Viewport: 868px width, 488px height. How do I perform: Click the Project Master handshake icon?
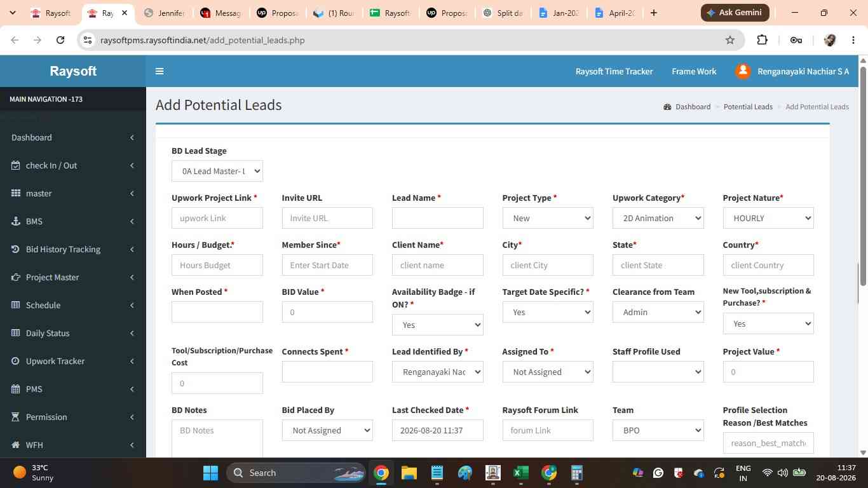click(16, 277)
